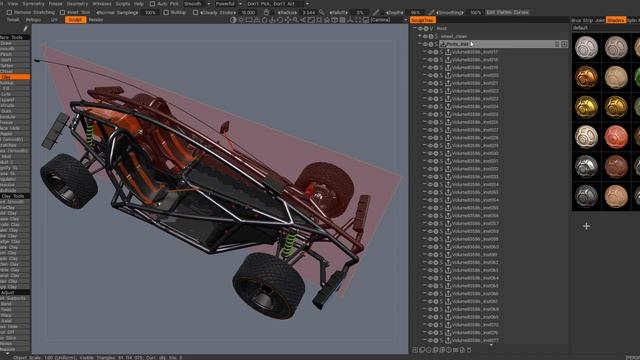Pick the Pinch tool
The height and width of the screenshot is (360, 640).
point(15,54)
